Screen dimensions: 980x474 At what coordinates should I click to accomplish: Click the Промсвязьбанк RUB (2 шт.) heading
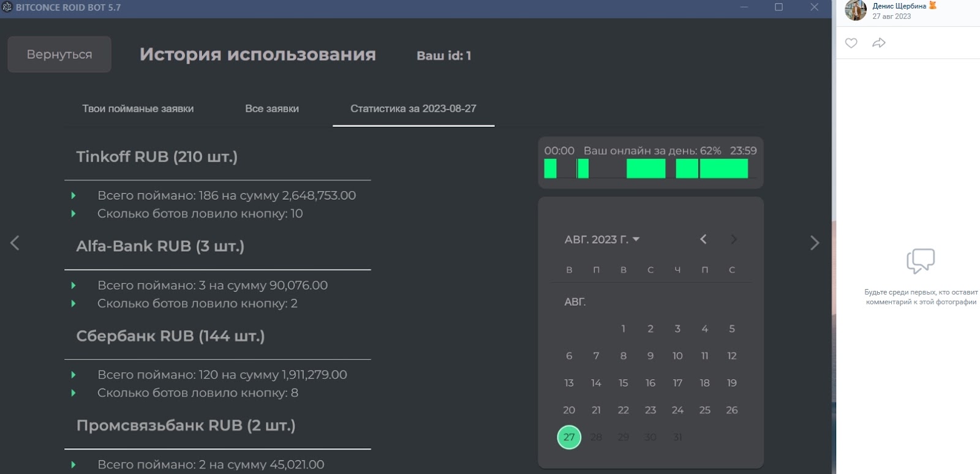(186, 426)
